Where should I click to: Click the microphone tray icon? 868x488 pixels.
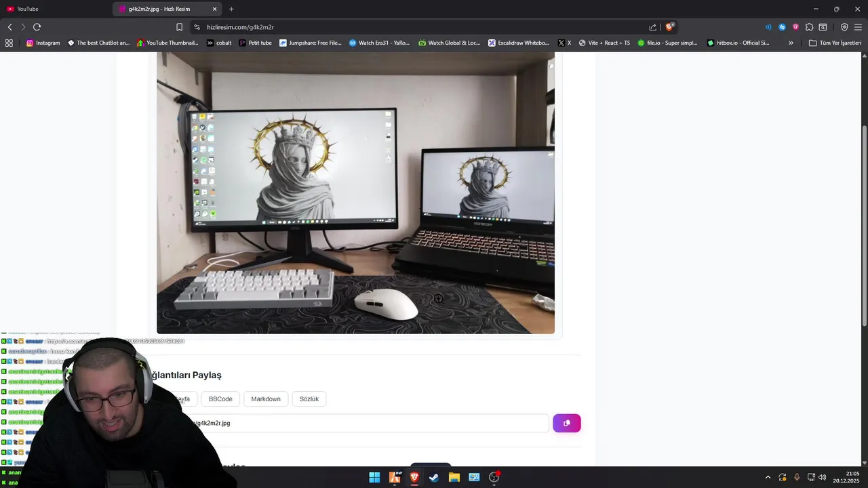[x=797, y=477]
